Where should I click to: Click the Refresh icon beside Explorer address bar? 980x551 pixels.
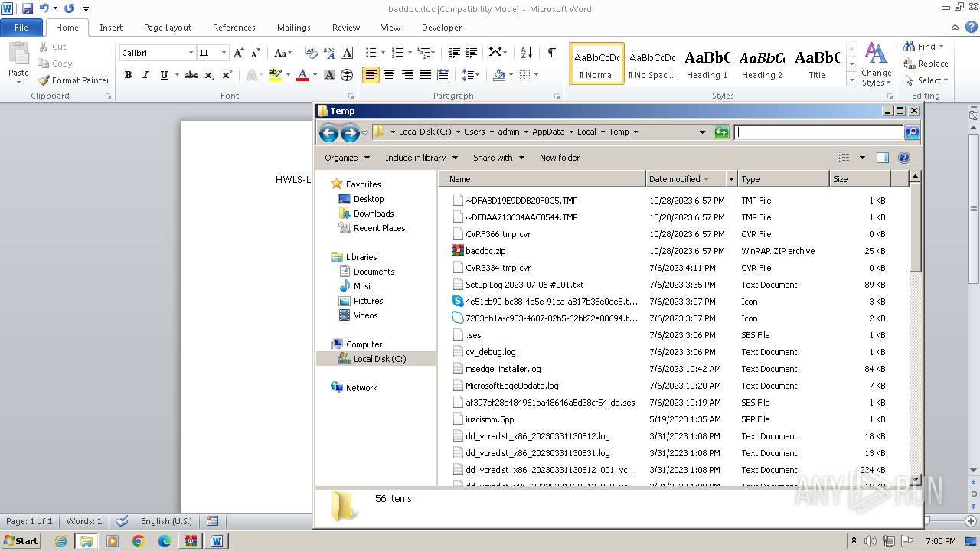(720, 132)
